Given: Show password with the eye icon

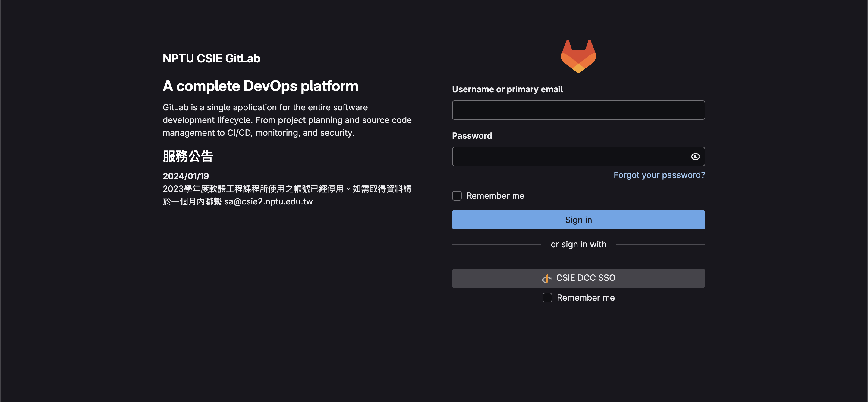Looking at the screenshot, I should pyautogui.click(x=695, y=157).
